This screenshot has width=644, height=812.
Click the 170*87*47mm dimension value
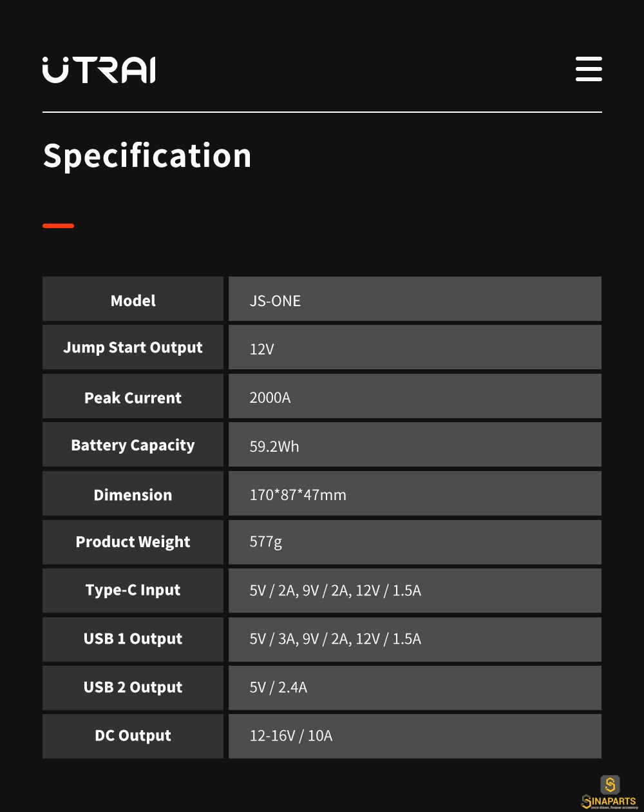(x=298, y=495)
